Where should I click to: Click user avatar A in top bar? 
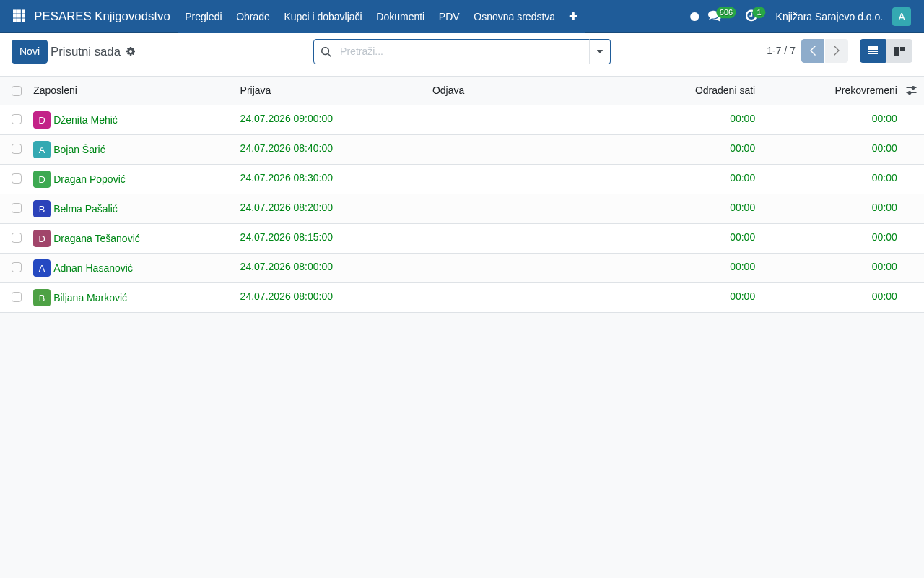[x=902, y=17]
